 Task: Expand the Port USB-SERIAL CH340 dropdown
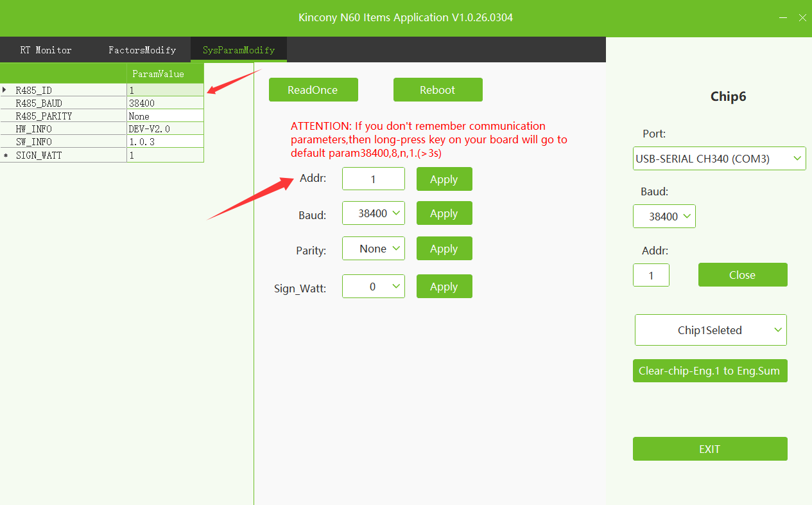719,159
